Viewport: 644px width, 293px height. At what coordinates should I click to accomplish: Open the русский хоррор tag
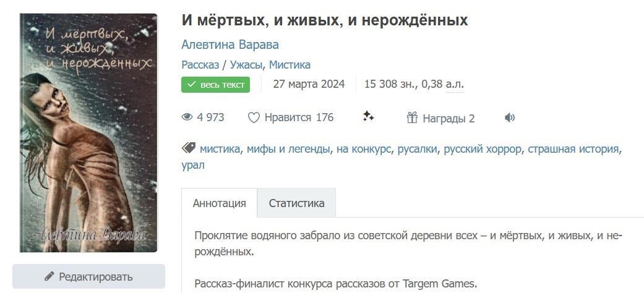pos(482,149)
